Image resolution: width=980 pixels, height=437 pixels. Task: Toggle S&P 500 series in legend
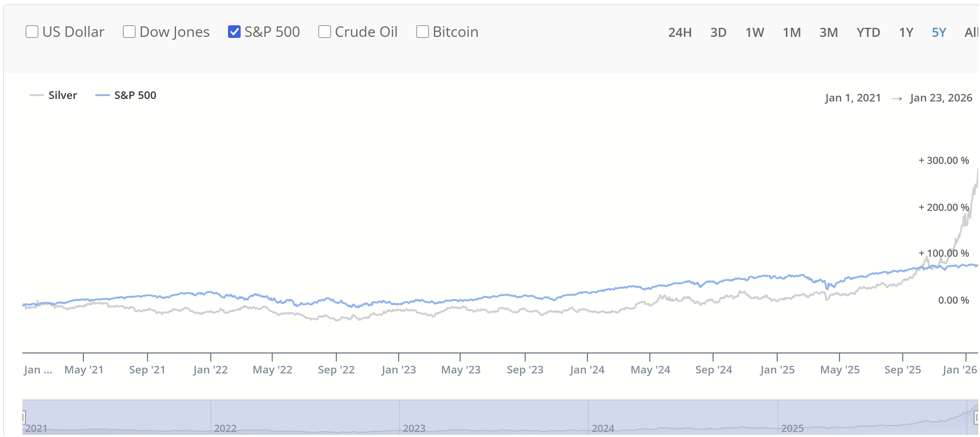pyautogui.click(x=126, y=95)
